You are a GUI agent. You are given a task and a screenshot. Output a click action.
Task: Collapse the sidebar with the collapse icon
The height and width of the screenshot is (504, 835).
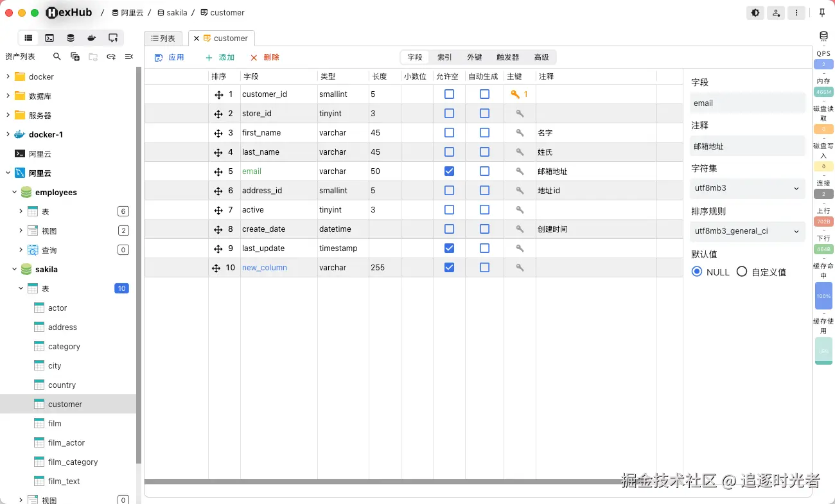pos(129,56)
